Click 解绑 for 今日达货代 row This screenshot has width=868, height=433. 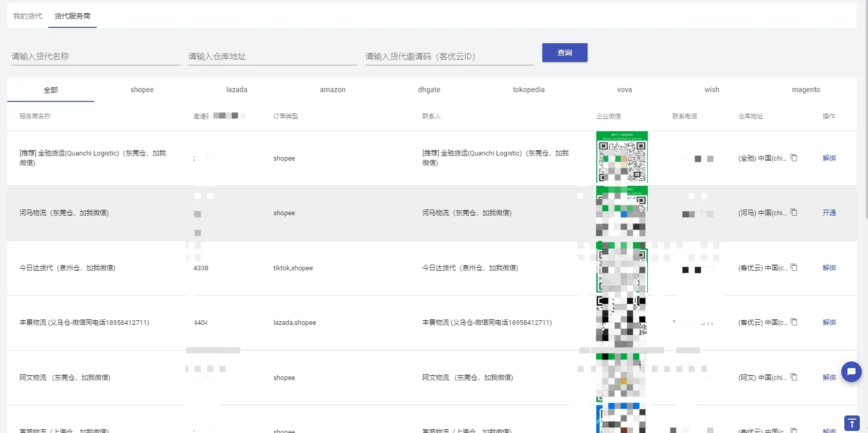[829, 268]
